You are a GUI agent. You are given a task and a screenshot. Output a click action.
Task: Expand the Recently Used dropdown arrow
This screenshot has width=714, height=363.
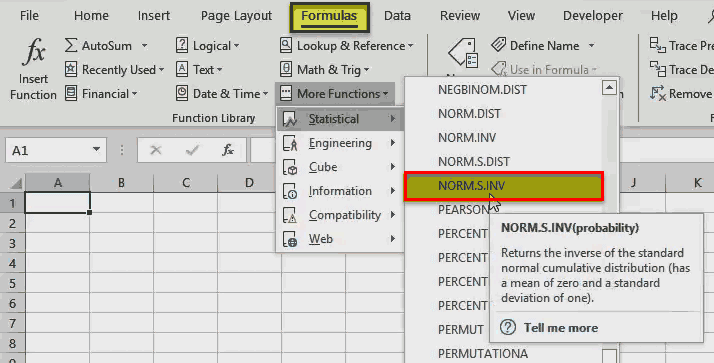point(161,70)
